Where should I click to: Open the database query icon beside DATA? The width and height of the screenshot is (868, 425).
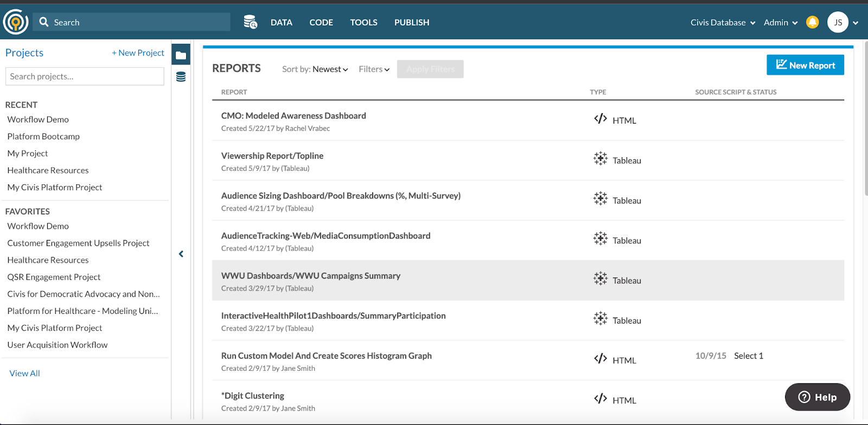250,22
